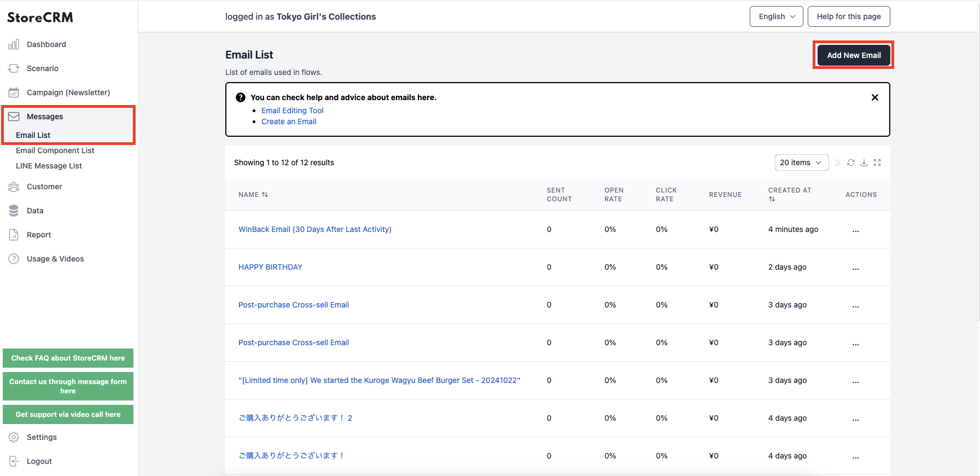980x476 pixels.
Task: Open the Report menu item
Action: (x=39, y=235)
